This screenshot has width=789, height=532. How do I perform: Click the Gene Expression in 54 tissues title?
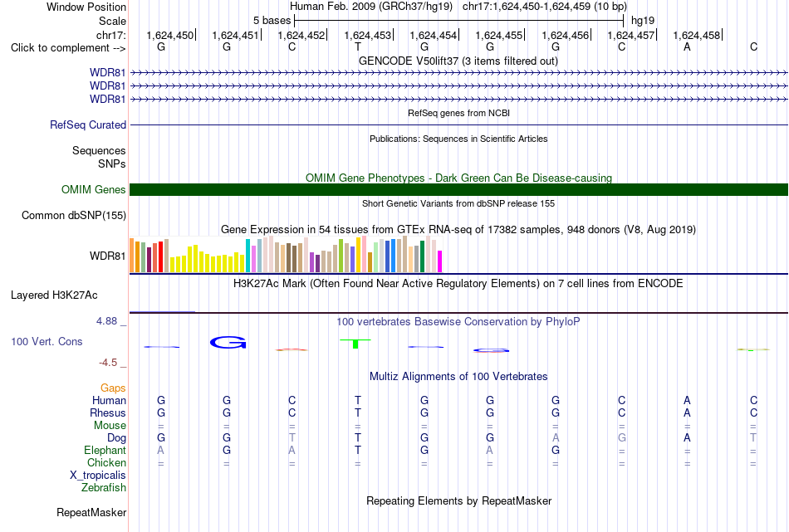(458, 229)
